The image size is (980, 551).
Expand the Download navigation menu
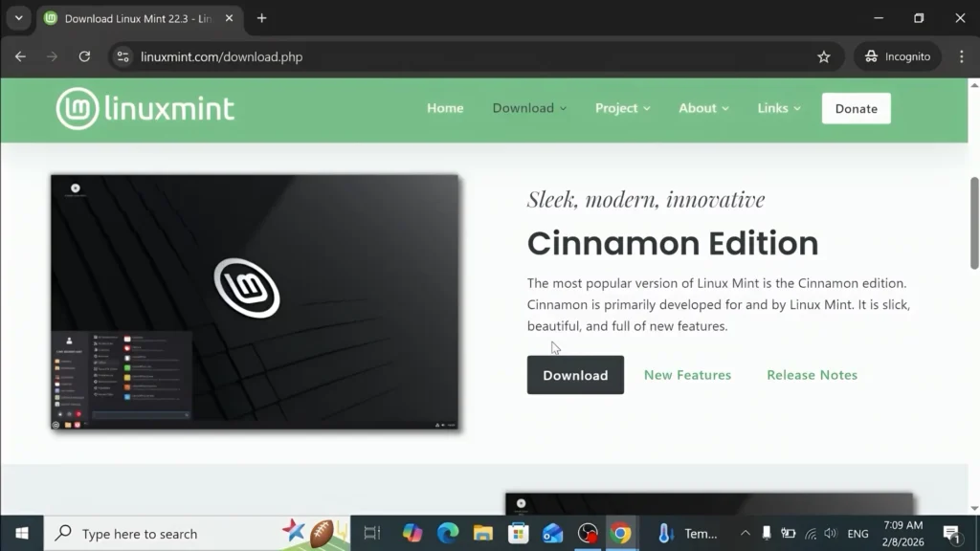coord(529,108)
